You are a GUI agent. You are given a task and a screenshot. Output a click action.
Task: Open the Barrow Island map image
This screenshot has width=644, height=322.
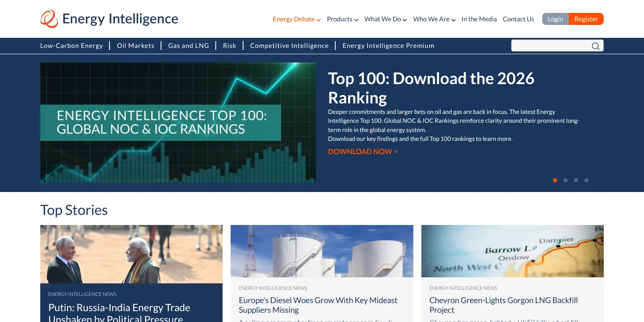click(x=512, y=251)
